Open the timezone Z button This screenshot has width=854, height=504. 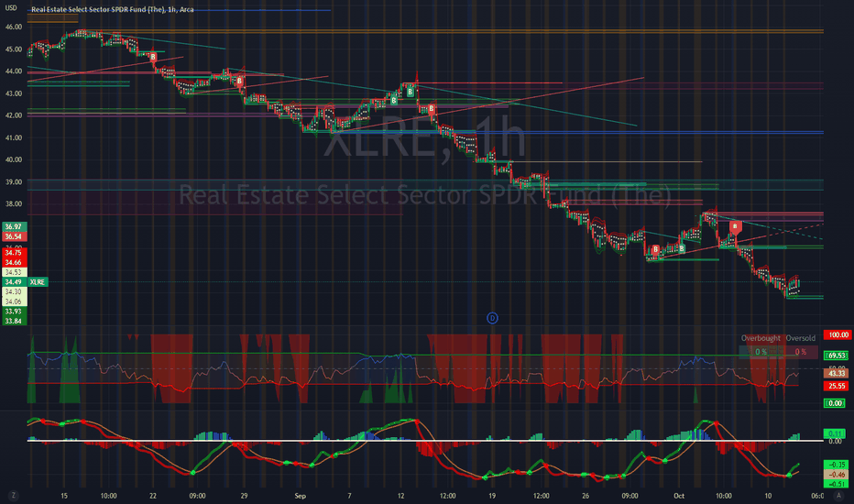coord(13,495)
